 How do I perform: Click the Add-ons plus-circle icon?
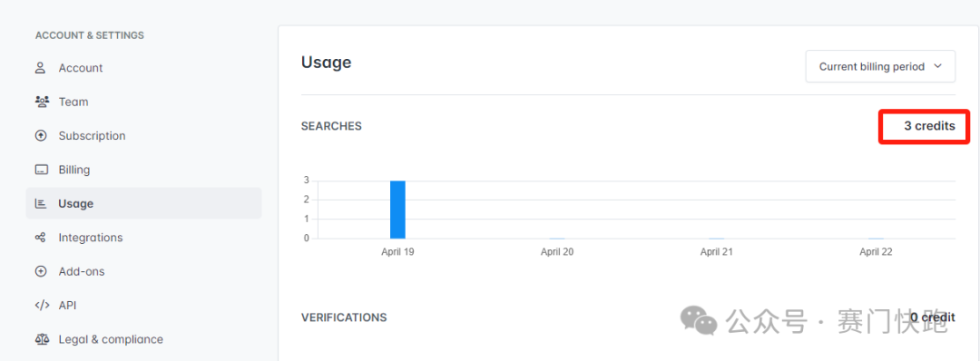[41, 271]
